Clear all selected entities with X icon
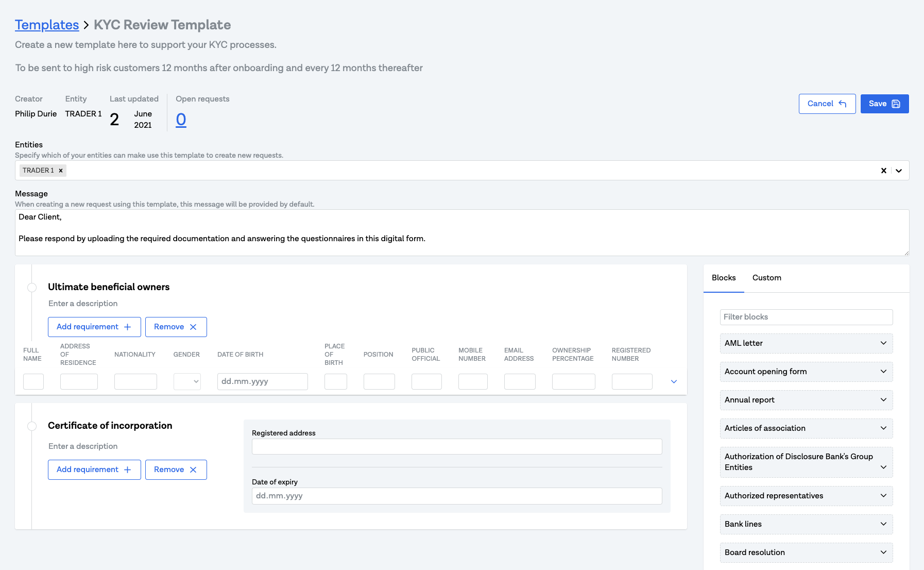 [x=883, y=171]
